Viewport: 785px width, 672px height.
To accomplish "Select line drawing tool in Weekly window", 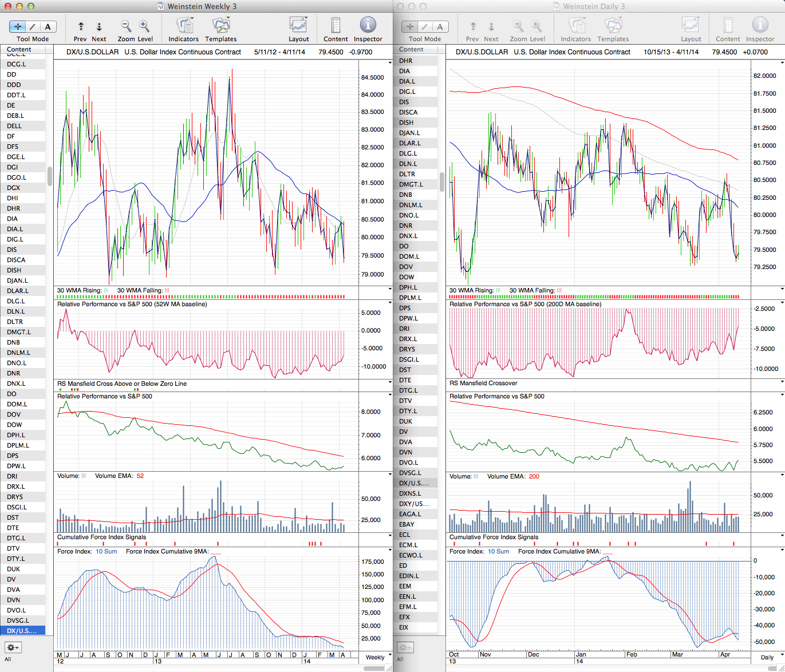I will (33, 27).
